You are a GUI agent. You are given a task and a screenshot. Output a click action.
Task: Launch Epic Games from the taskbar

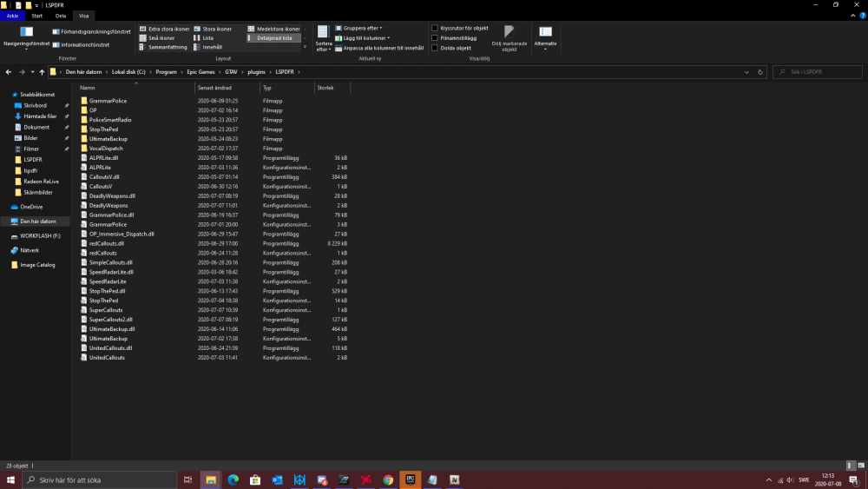(x=411, y=479)
